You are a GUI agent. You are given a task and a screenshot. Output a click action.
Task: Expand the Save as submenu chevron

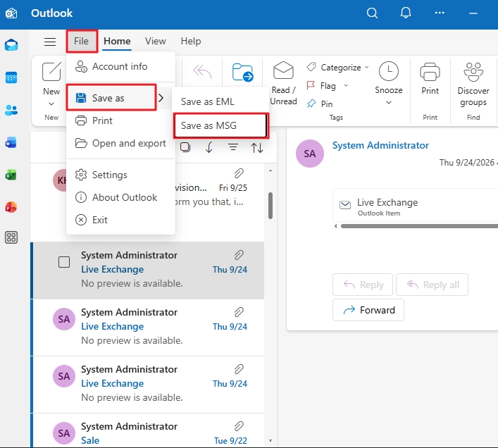click(x=161, y=98)
